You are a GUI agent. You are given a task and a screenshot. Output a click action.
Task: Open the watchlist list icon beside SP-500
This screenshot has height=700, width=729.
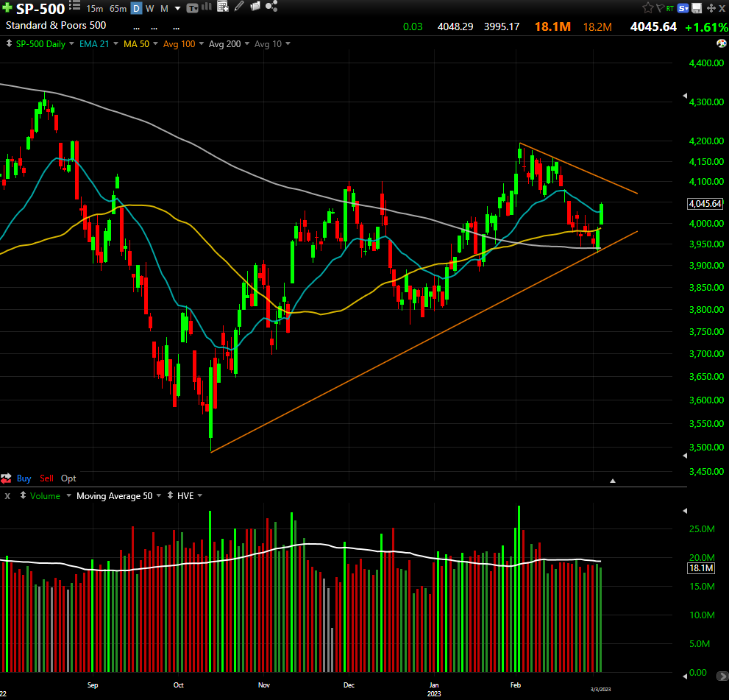tap(75, 6)
